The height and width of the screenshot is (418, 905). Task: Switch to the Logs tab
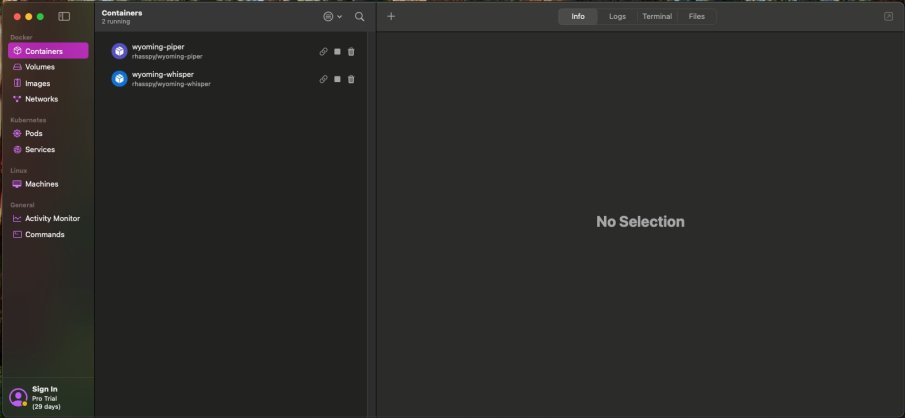(x=617, y=17)
